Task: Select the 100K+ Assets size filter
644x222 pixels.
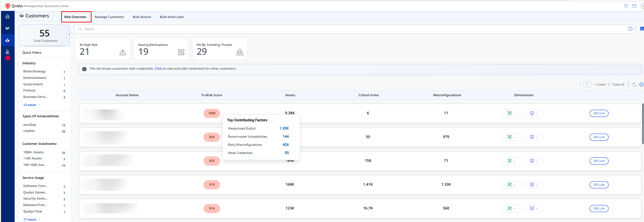Action: click(33, 152)
